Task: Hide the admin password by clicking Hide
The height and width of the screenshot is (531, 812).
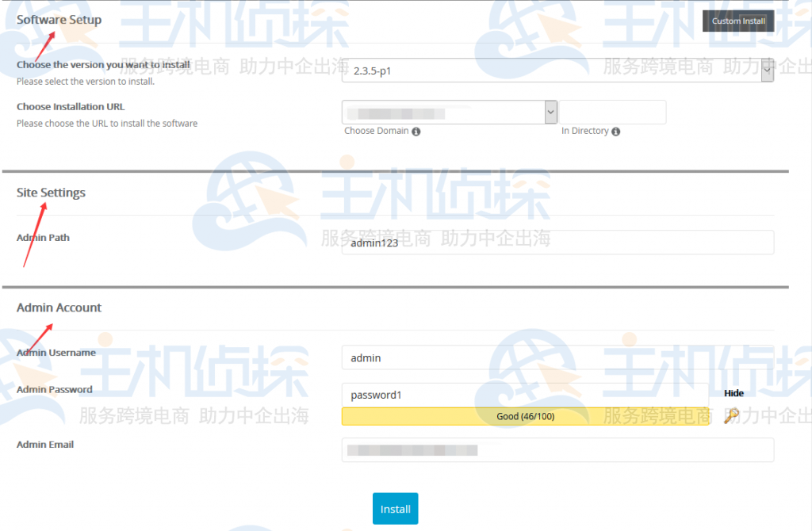Action: (733, 393)
